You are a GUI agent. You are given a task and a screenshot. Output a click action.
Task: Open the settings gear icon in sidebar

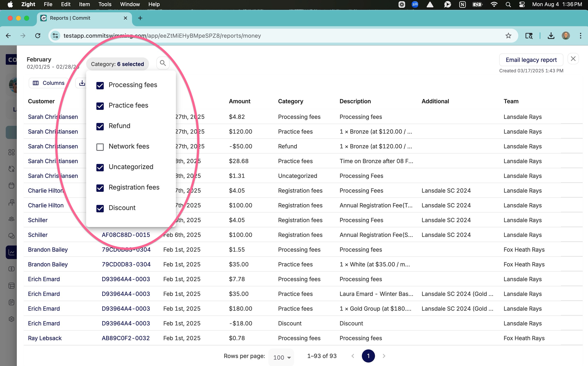(11, 319)
